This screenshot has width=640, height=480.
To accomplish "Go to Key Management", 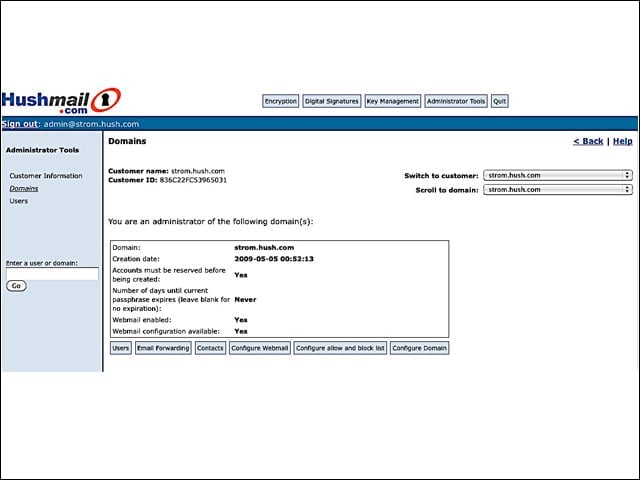I will pyautogui.click(x=393, y=101).
